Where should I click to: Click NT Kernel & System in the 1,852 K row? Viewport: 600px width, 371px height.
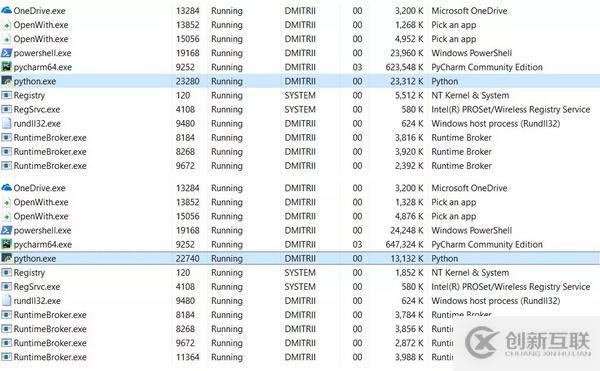pos(470,273)
